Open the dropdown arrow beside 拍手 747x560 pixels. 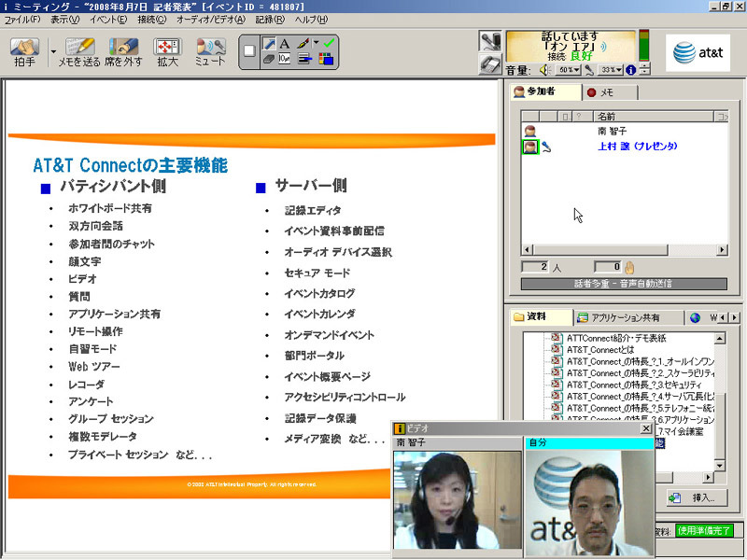tap(53, 51)
